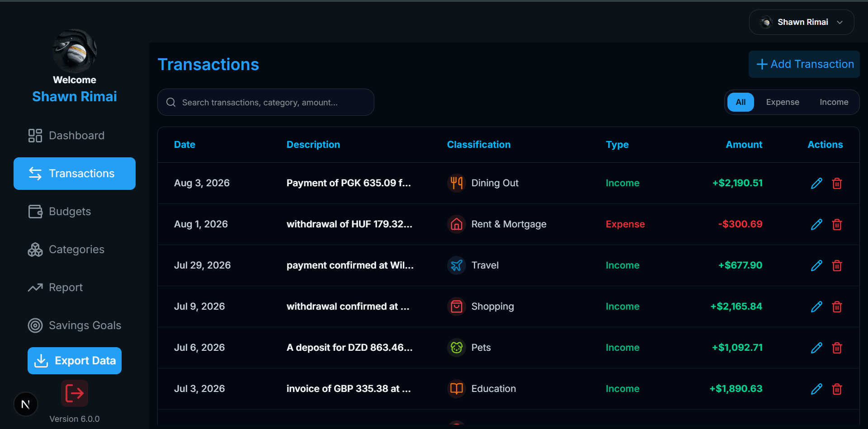Delete the Rent & Mortgage transaction
The height and width of the screenshot is (429, 868).
coord(837,224)
